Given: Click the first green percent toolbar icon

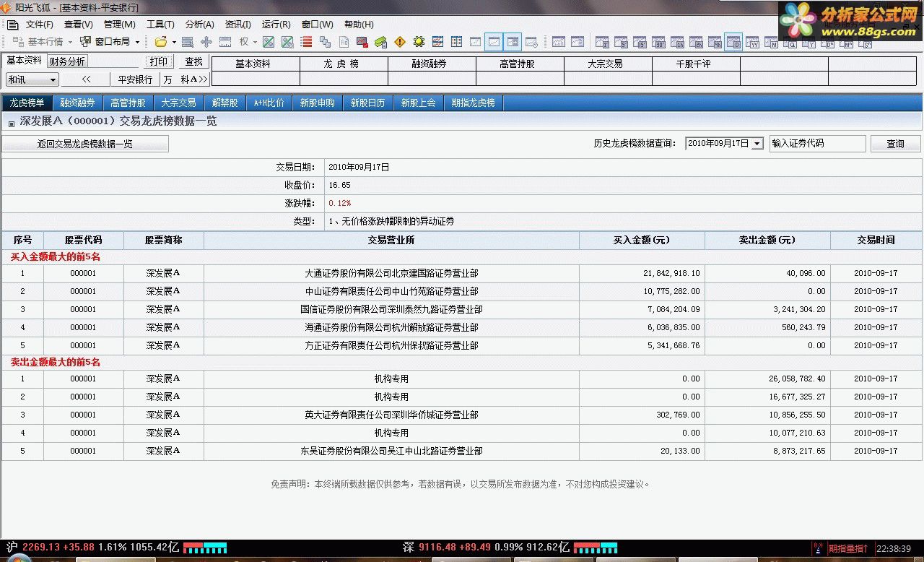Looking at the screenshot, I should pos(269,42).
